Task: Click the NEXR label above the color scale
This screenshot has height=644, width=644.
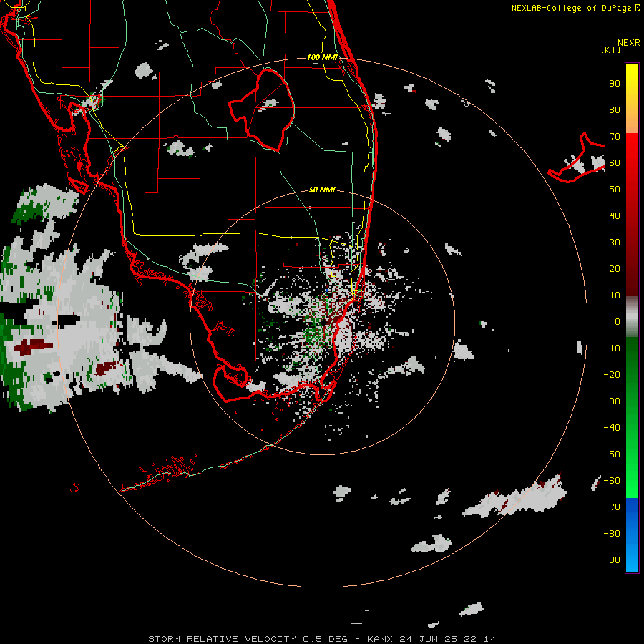Action: click(629, 43)
